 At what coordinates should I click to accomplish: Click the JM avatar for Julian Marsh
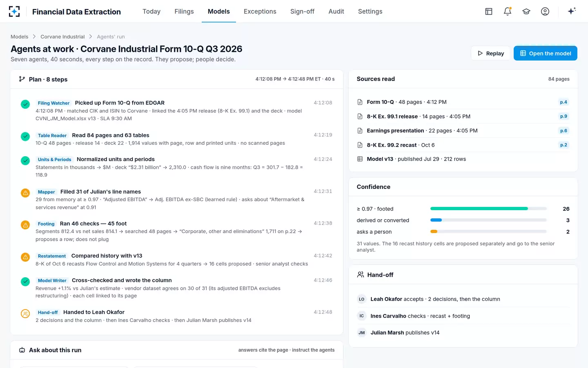coord(361,333)
